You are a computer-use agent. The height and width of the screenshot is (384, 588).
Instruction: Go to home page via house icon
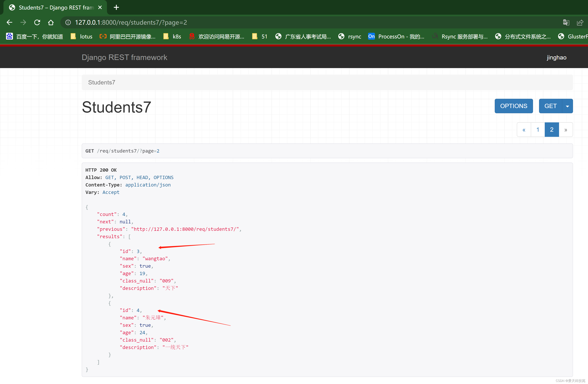point(51,22)
